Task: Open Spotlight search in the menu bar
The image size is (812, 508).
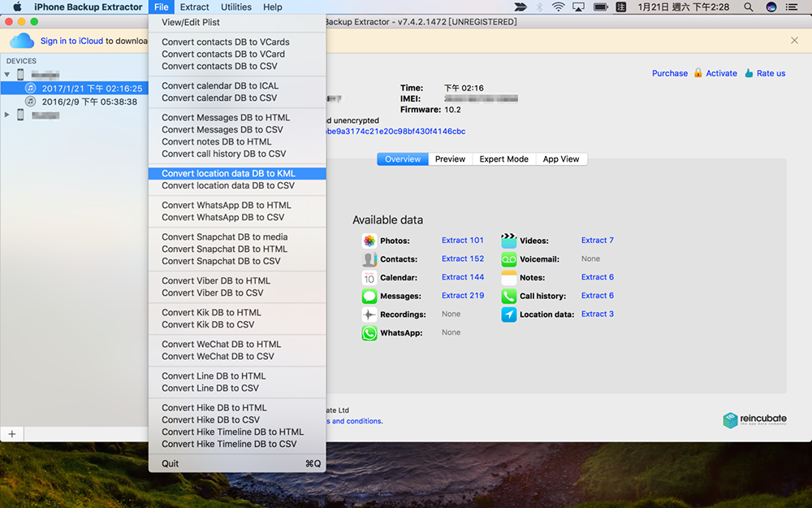Action: click(749, 7)
